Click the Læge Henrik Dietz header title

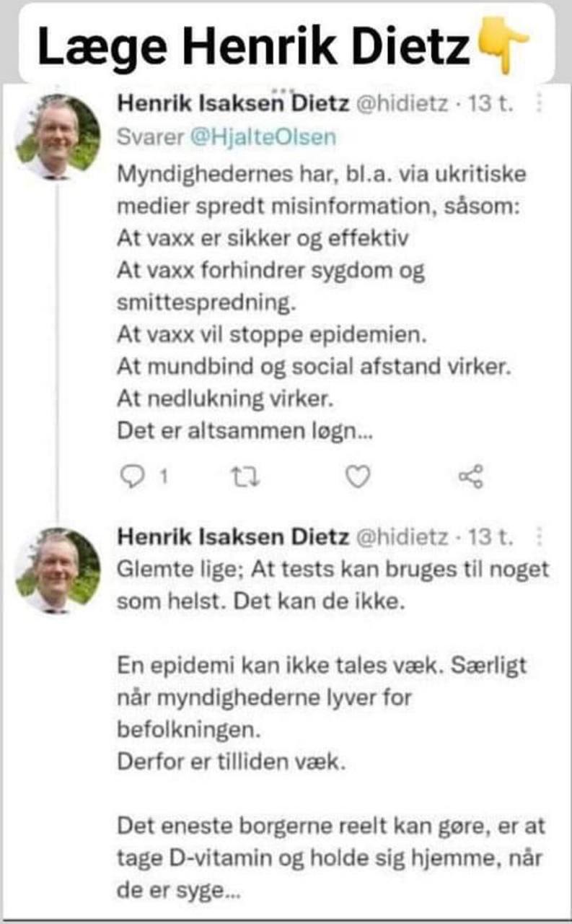click(255, 46)
